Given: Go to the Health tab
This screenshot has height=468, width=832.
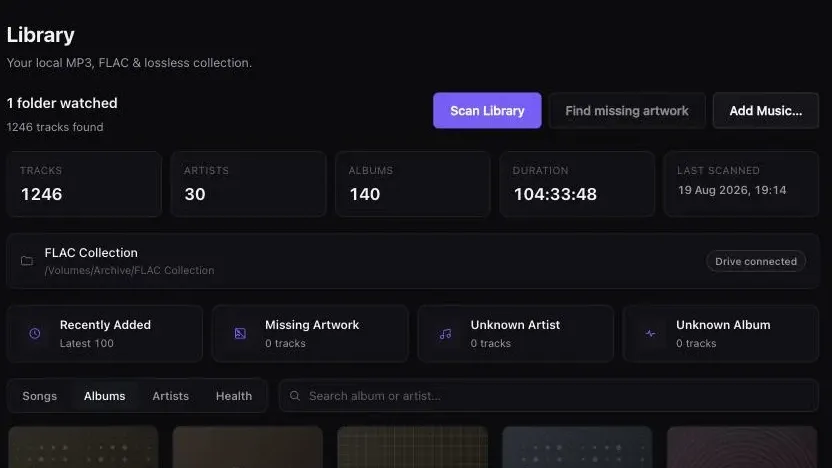Looking at the screenshot, I should [x=234, y=396].
